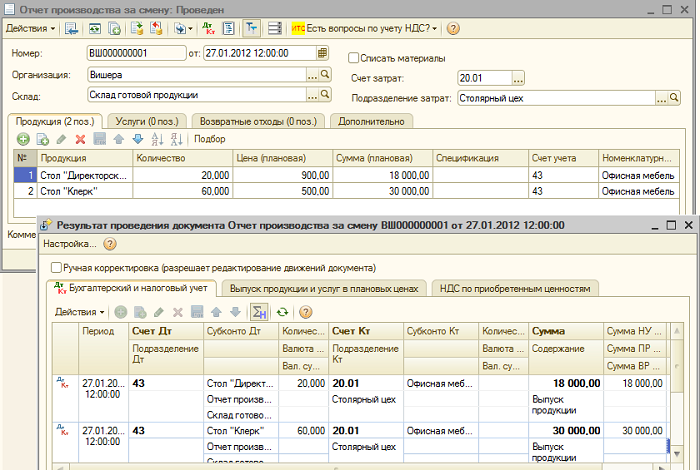This screenshot has width=700, height=470.
Task: Click the copy document icon in main toolbar
Action: 115,29
